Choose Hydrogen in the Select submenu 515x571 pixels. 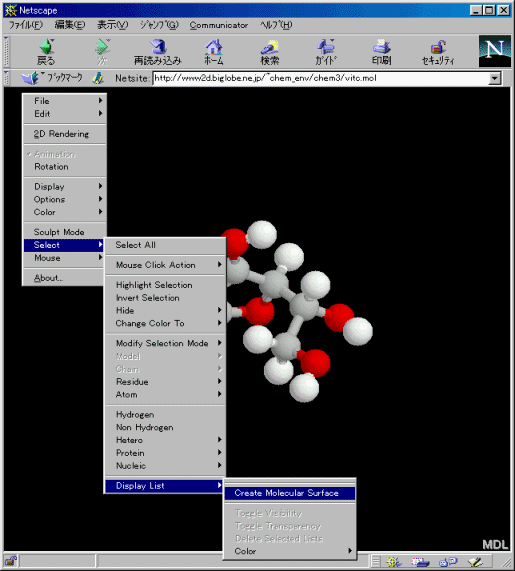pyautogui.click(x=165, y=414)
